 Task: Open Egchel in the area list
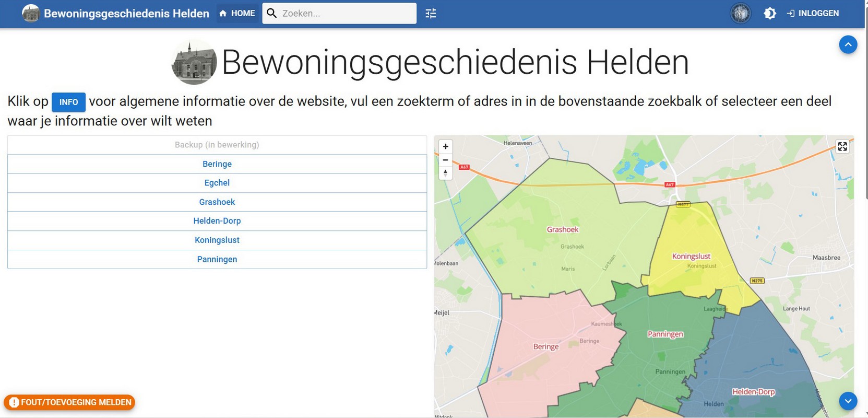click(217, 183)
